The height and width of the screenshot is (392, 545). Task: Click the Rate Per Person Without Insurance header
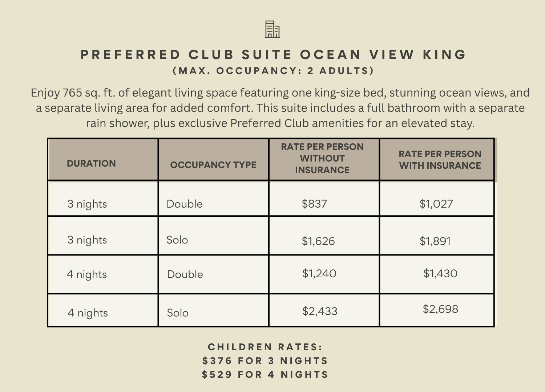(x=322, y=158)
